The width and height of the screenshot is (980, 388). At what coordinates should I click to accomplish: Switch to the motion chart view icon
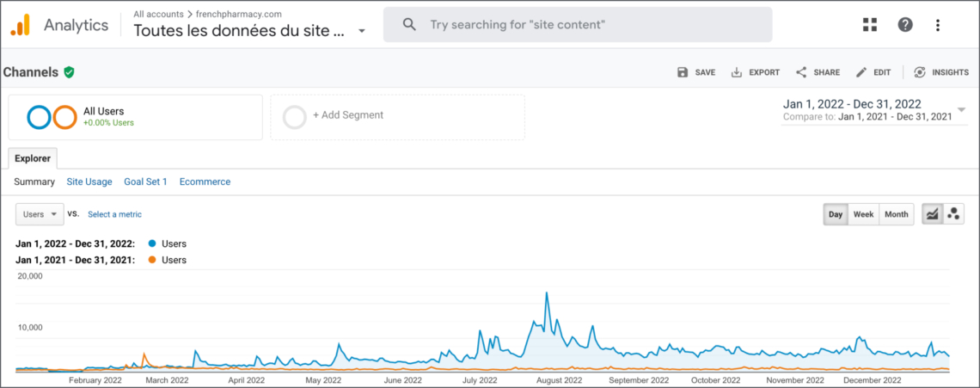coord(953,214)
